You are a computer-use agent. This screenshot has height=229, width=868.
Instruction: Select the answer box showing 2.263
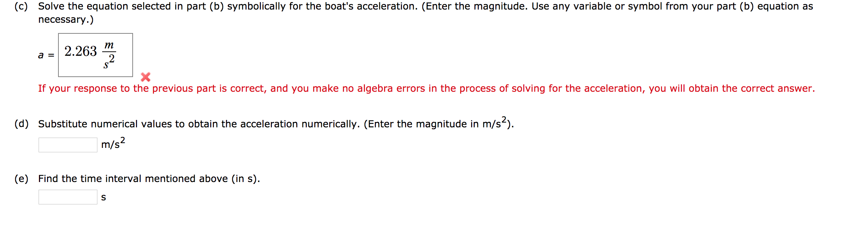coord(95,55)
